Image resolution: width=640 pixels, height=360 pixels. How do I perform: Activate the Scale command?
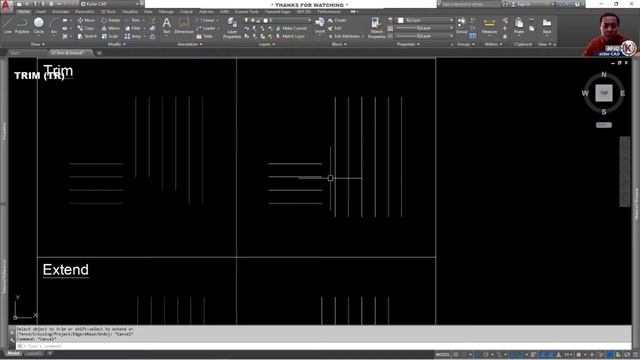109,36
